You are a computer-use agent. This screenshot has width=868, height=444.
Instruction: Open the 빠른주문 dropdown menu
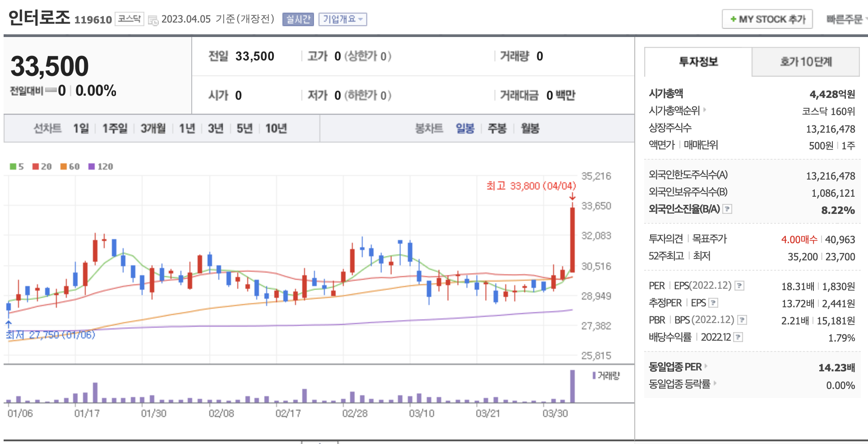[x=846, y=19]
